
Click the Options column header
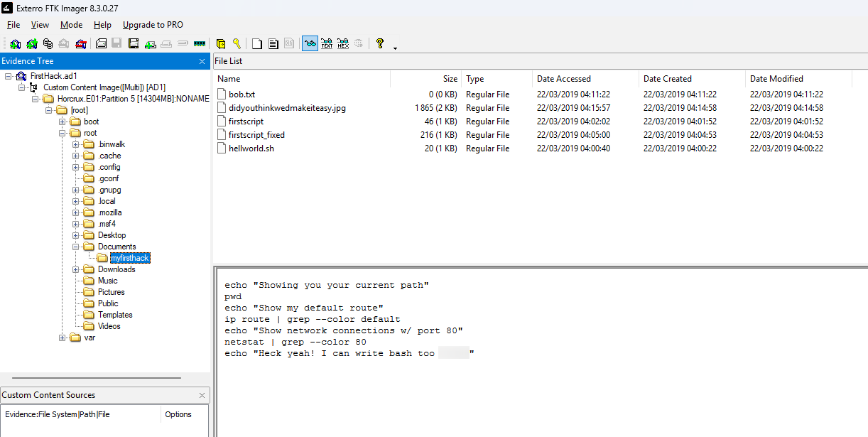184,414
